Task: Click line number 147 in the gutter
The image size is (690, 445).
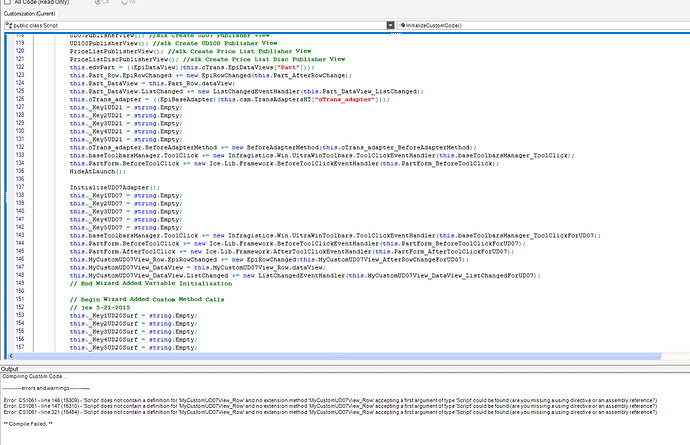Action: click(20, 267)
